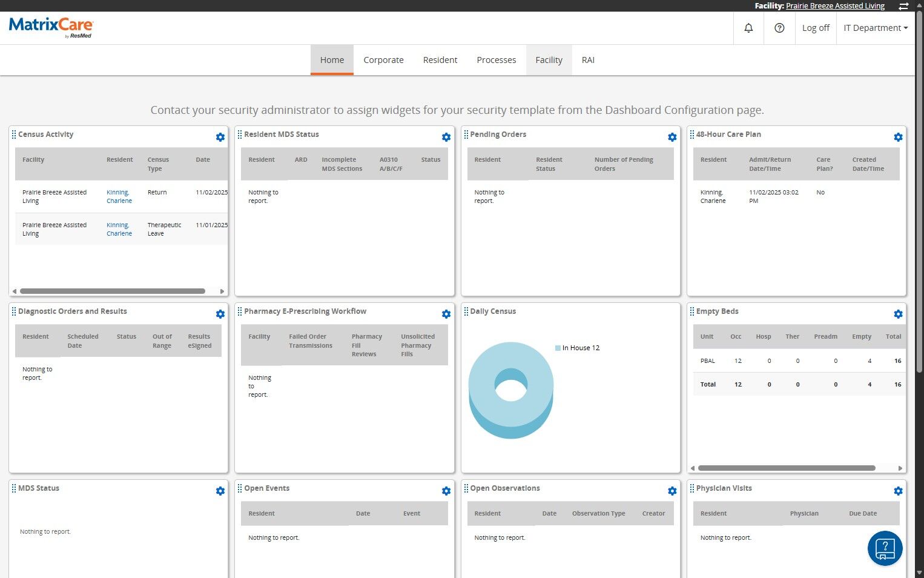Click the floating help chat icon
The image size is (924, 578).
(885, 548)
